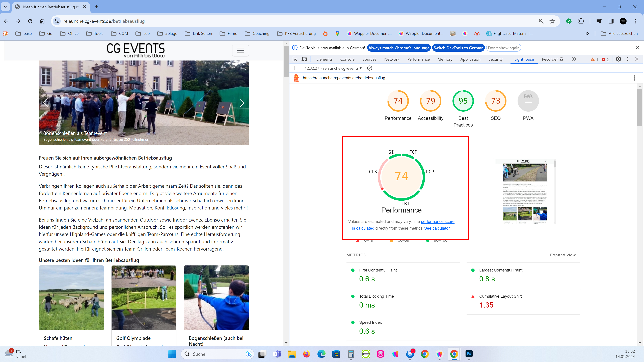Open Chrome three-dot menu
The height and width of the screenshot is (362, 644).
[635, 21]
